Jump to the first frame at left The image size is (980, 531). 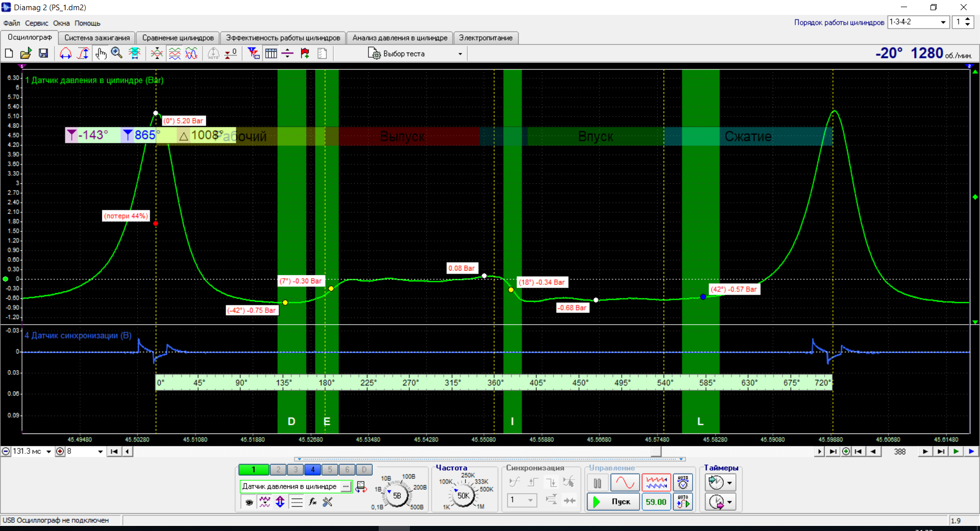(x=114, y=451)
